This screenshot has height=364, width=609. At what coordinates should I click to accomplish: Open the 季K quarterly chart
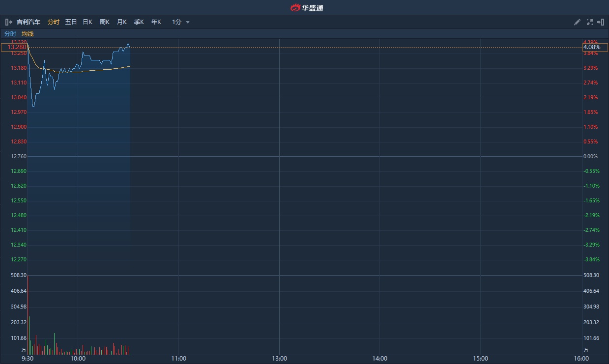[x=139, y=22]
